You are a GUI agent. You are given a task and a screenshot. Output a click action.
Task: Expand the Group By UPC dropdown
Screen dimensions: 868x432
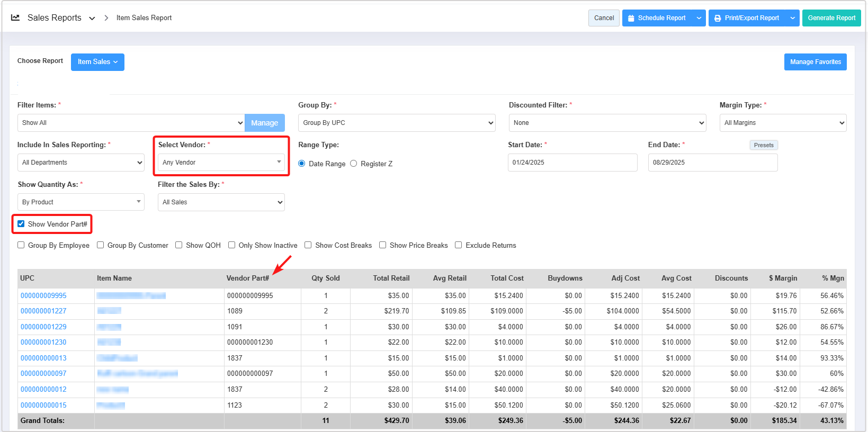tap(396, 123)
